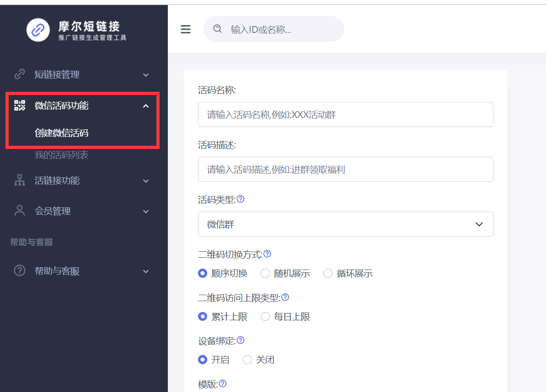
Task: Open the 活码类型 微信群 dropdown
Action: (345, 224)
